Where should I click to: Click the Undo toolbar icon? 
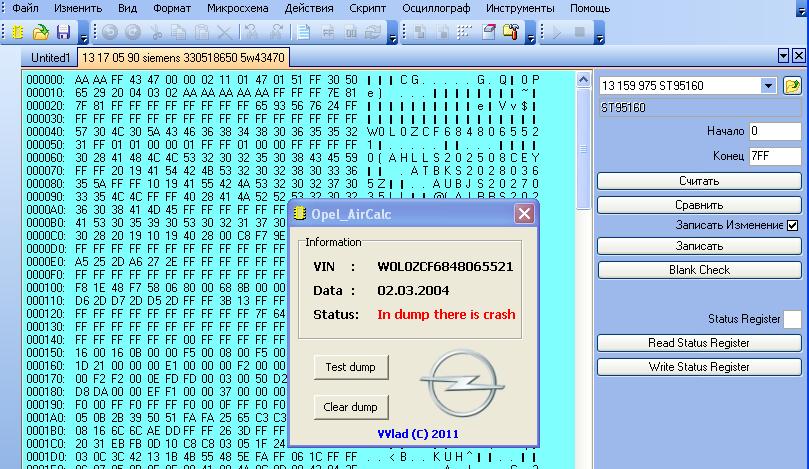[x=109, y=32]
